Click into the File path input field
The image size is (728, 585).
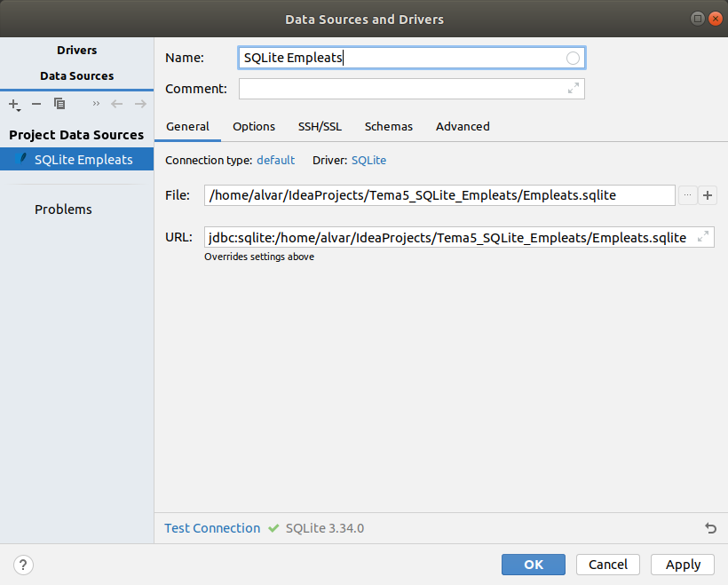(x=439, y=195)
